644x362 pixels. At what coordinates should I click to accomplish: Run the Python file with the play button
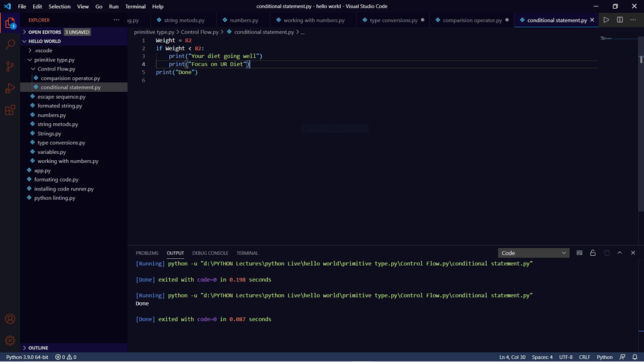click(x=606, y=19)
